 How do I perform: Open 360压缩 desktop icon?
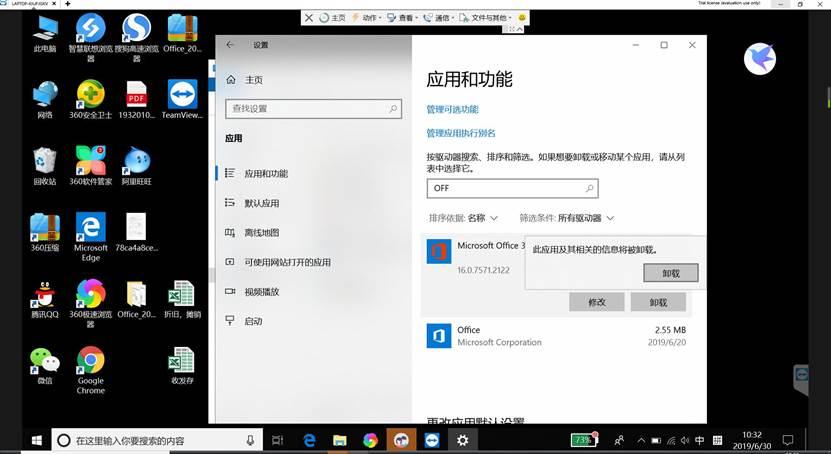(x=45, y=232)
